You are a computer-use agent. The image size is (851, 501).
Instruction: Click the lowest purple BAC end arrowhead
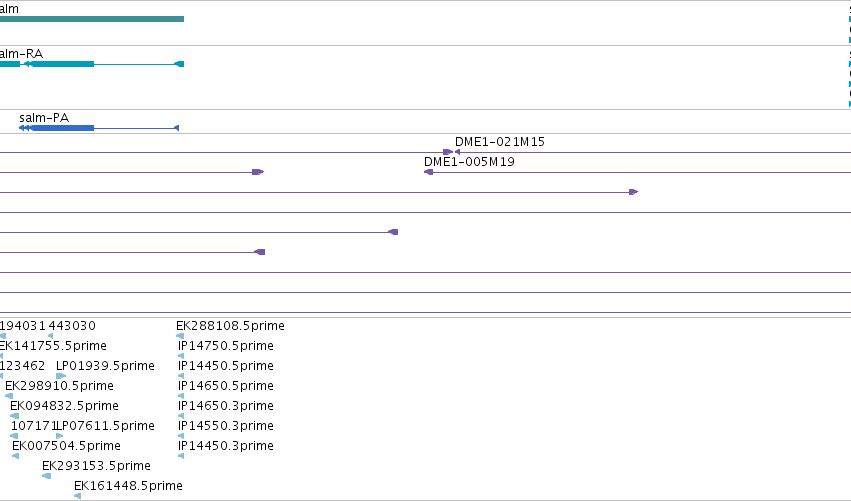(260, 252)
